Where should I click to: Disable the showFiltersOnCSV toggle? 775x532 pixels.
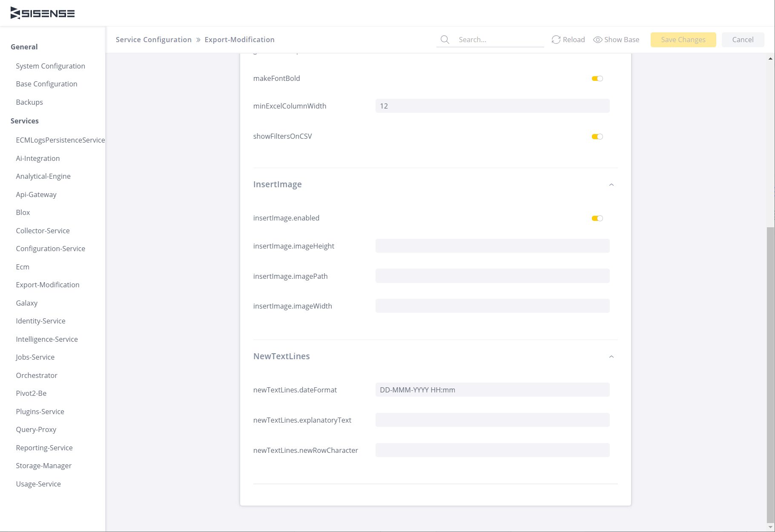(597, 137)
